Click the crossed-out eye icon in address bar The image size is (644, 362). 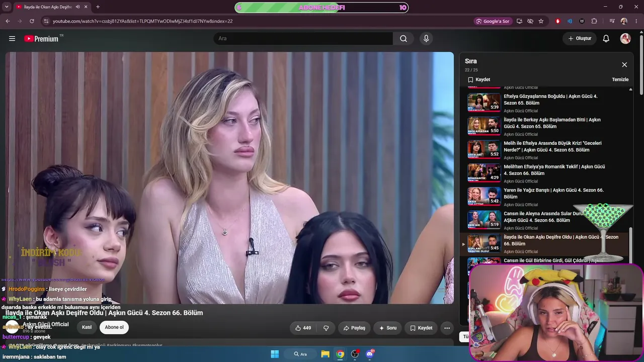pyautogui.click(x=530, y=21)
